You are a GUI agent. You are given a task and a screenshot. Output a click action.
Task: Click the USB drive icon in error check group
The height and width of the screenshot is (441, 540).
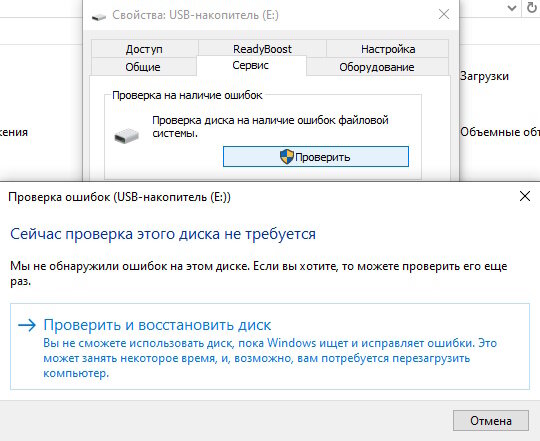point(126,136)
